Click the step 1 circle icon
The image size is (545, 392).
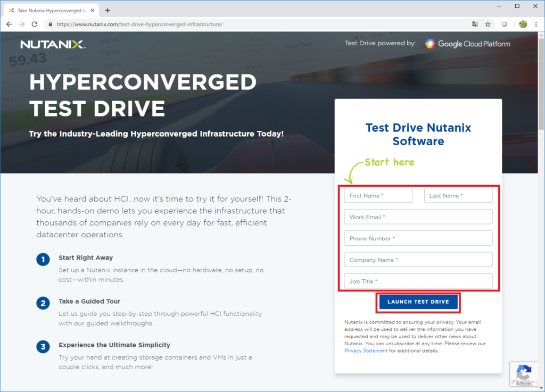point(43,260)
